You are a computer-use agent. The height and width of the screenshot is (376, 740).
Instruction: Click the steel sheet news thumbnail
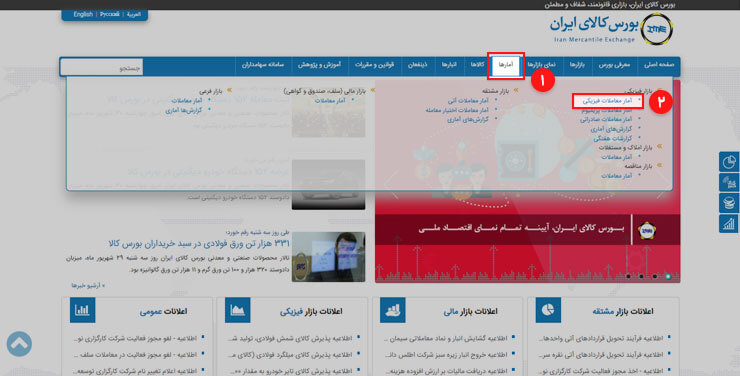[x=328, y=257]
